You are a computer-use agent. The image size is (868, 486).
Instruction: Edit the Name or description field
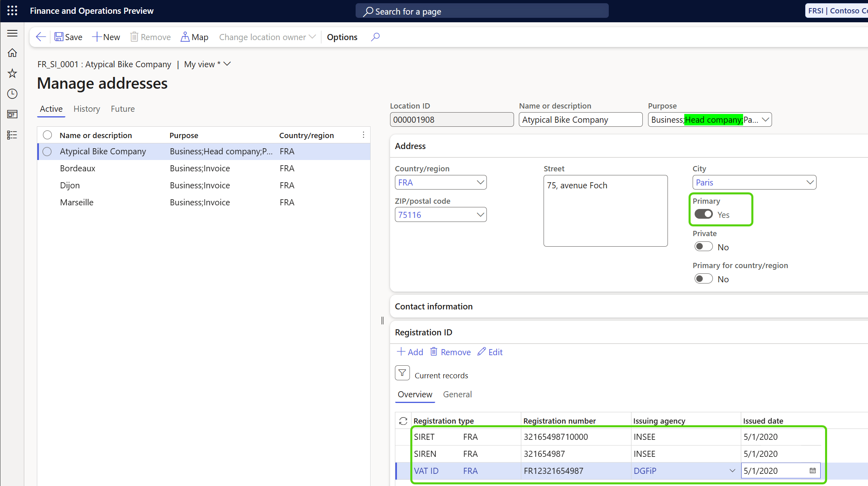(x=580, y=119)
